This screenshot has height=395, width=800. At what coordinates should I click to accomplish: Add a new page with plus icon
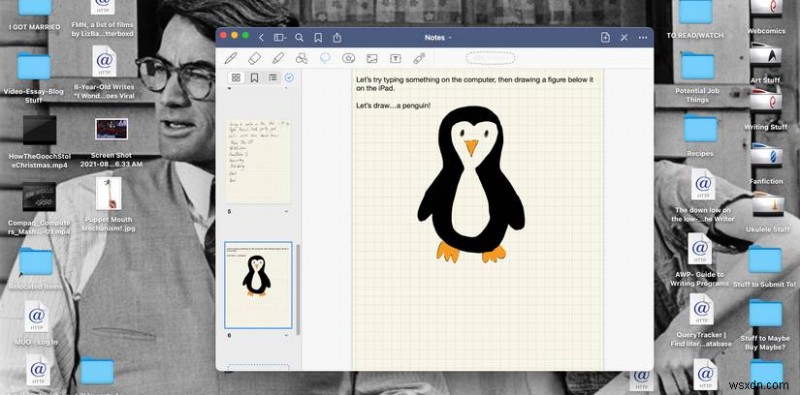point(605,38)
